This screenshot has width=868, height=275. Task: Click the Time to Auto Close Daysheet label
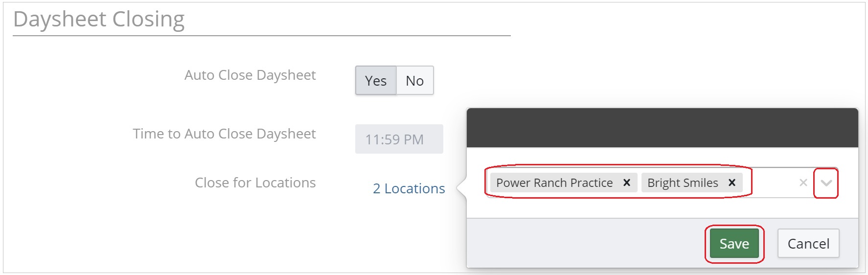tap(224, 134)
